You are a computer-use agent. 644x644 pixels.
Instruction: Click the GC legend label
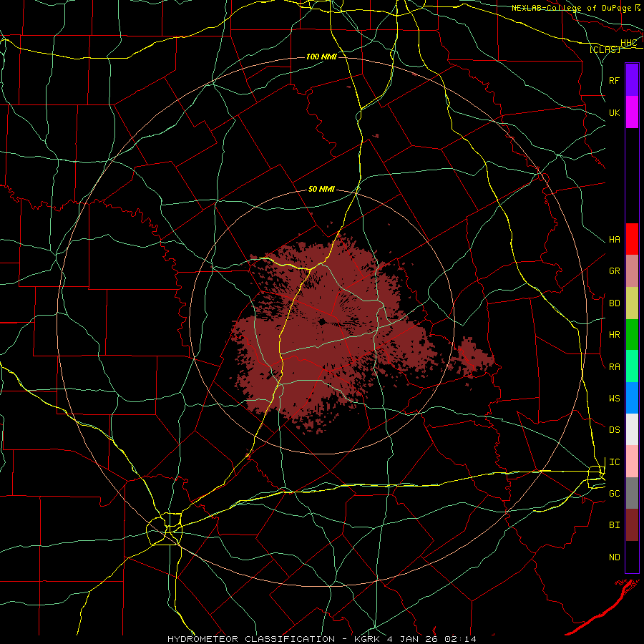pos(614,493)
